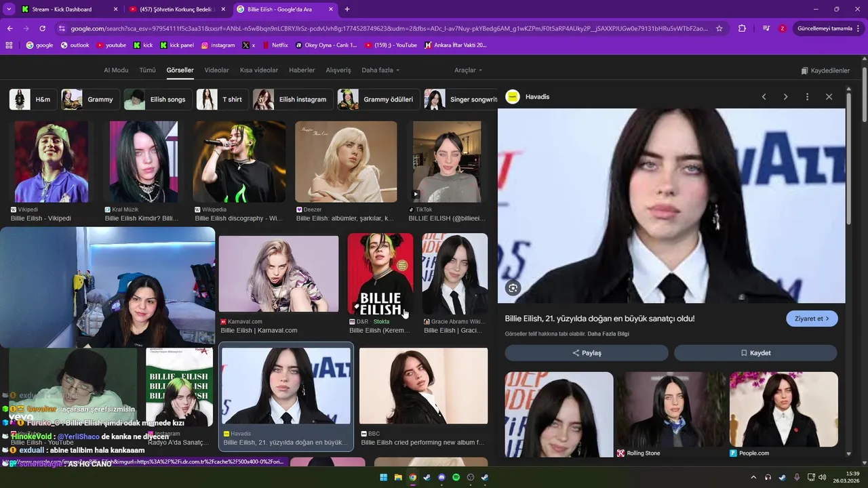Open the Vikipedi Billie Eilish thumbnail

pos(52,162)
